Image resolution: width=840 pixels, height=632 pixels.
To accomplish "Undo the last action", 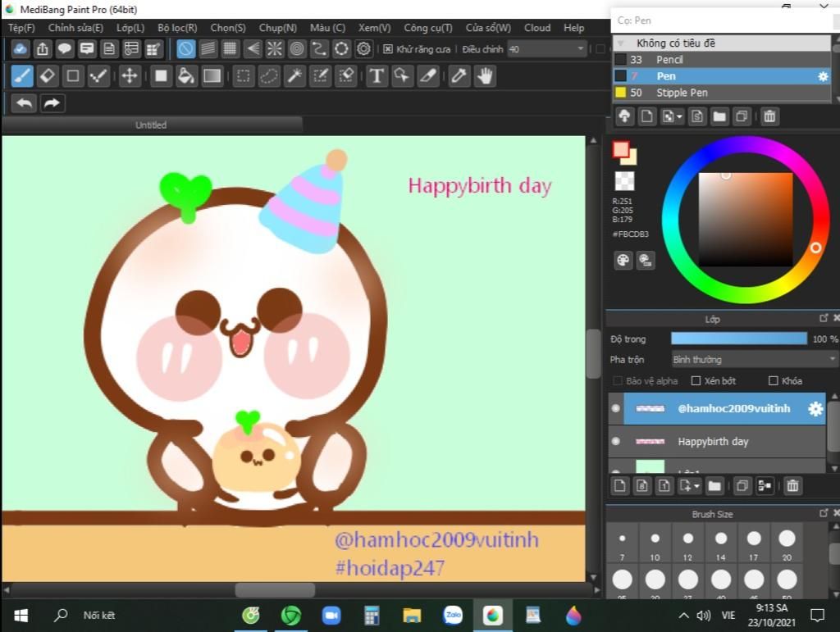I will tap(24, 102).
